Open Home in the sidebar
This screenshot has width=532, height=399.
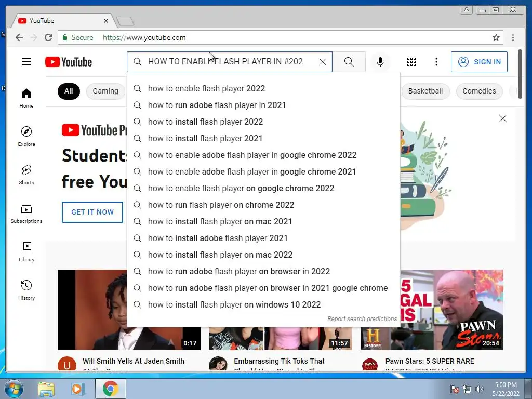pyautogui.click(x=26, y=98)
